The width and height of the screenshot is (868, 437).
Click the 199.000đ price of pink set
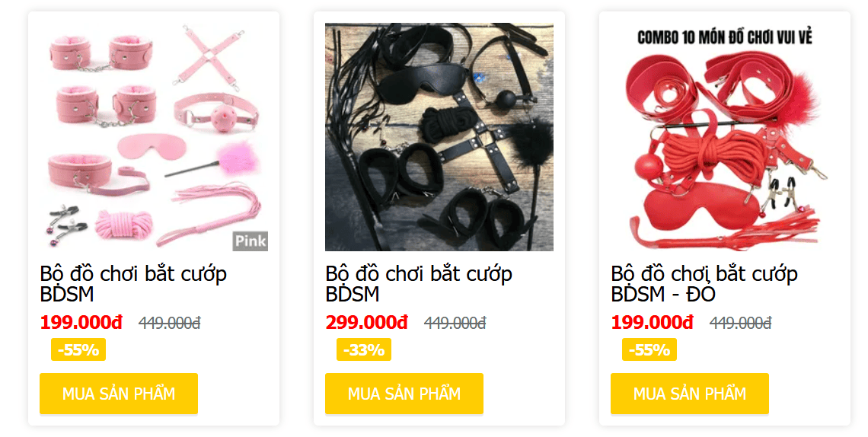point(81,322)
